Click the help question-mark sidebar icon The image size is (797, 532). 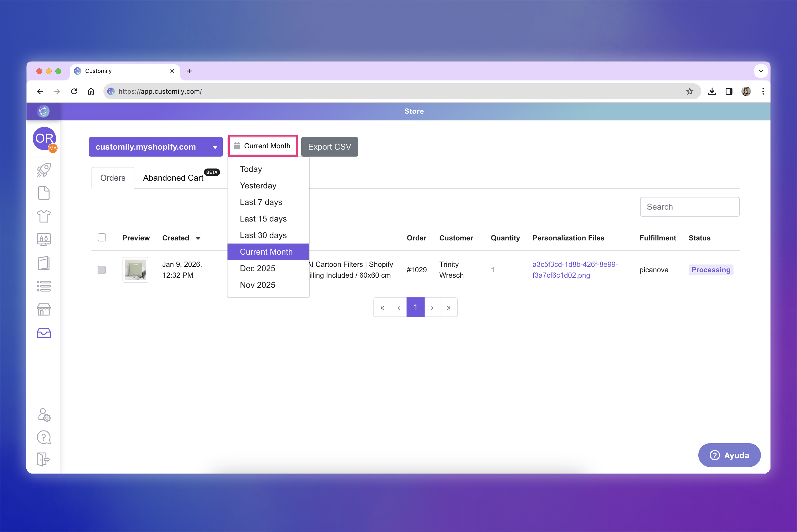coord(44,437)
